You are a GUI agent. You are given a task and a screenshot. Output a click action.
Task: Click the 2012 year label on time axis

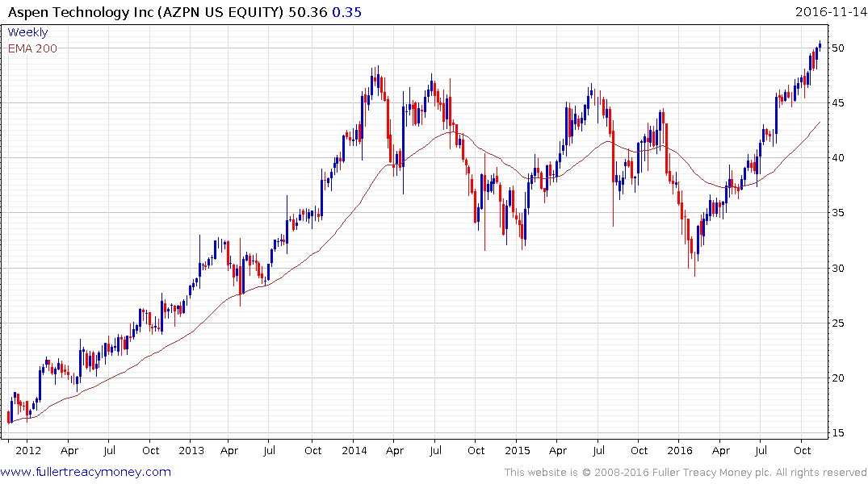click(28, 450)
